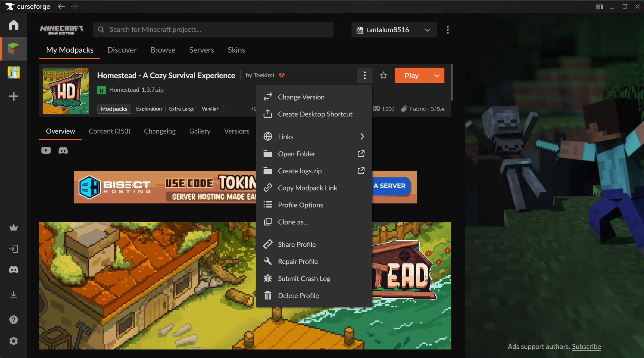Select Submit Crash Log

pos(314,278)
